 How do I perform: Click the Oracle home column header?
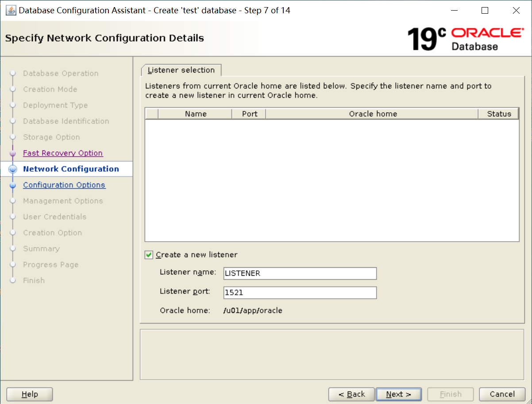pos(372,114)
